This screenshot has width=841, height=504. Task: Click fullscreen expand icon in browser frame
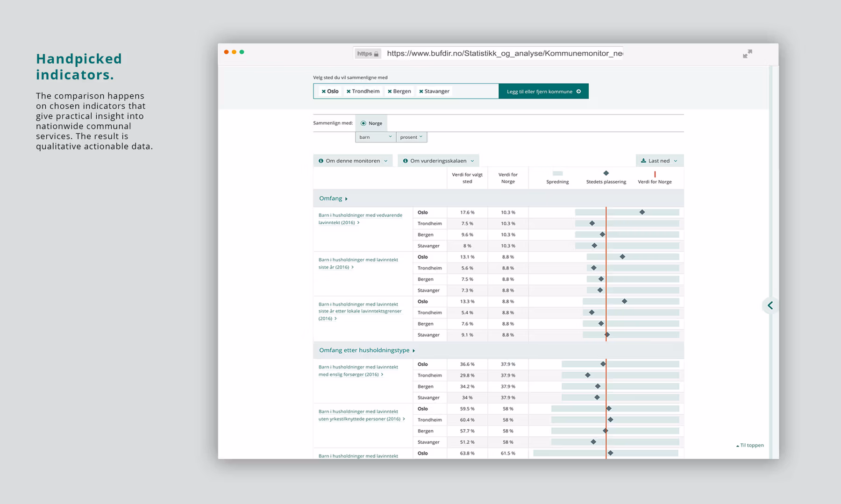point(748,54)
